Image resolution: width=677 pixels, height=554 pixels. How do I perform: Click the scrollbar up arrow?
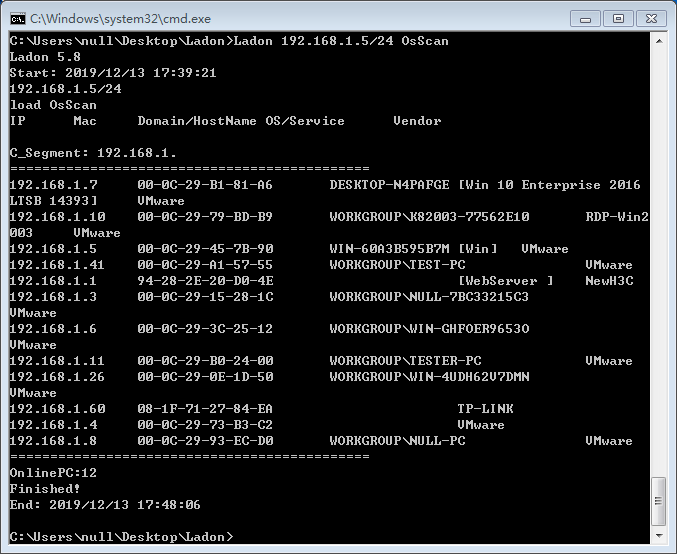[x=659, y=41]
